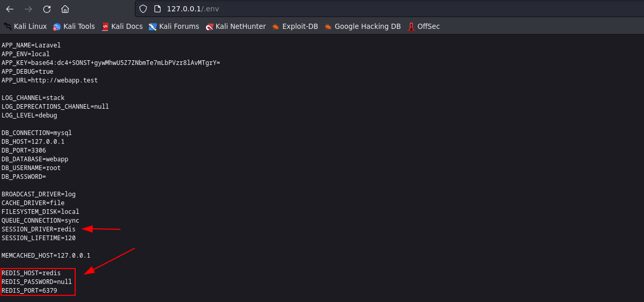Open the Kali NetHunter bookmark
Image resolution: width=644 pixels, height=302 pixels.
point(236,26)
